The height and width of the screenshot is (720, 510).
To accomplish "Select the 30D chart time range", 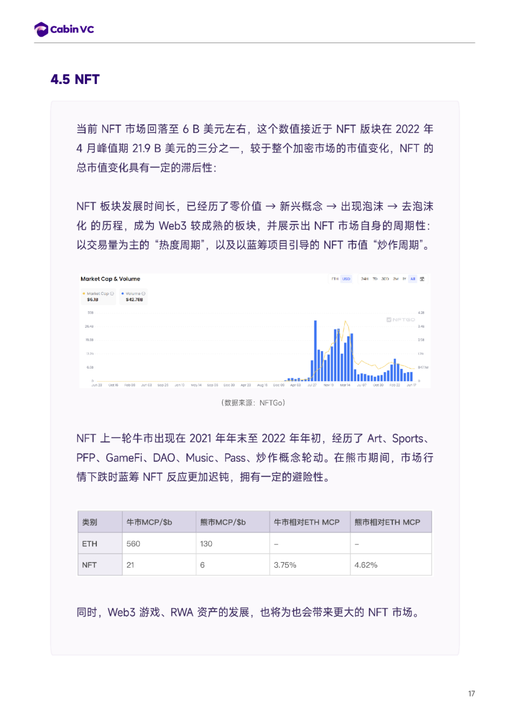I will tap(385, 279).
